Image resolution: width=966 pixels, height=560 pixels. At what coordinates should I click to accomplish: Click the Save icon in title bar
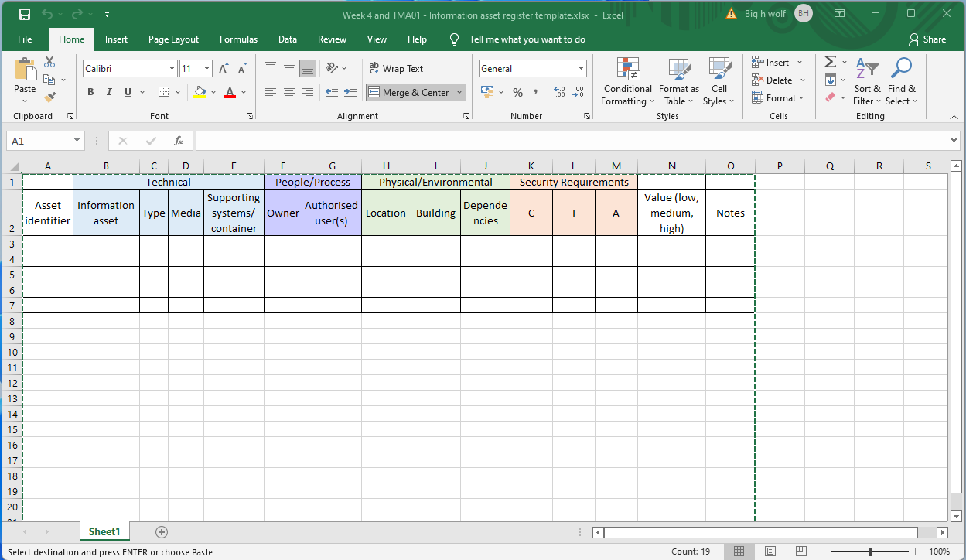coord(25,15)
